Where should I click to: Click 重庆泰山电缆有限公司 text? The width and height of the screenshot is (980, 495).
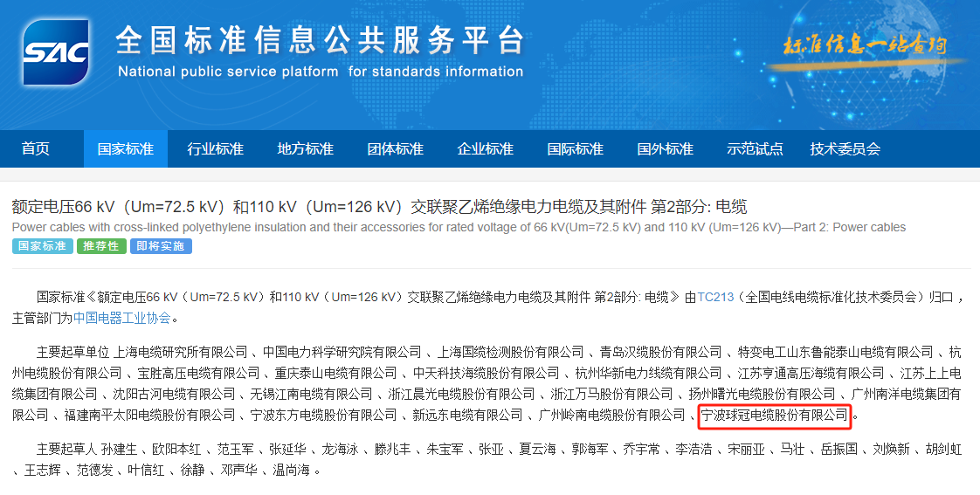[x=336, y=373]
